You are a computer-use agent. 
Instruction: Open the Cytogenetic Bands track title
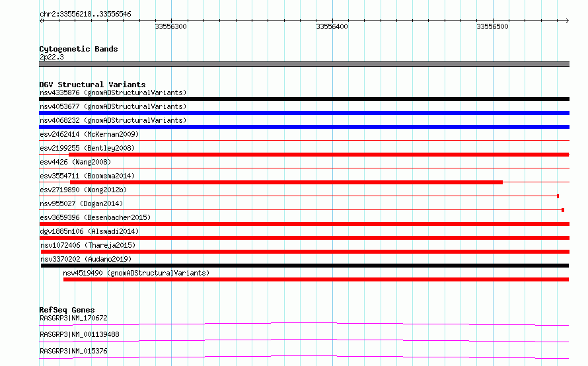point(79,49)
